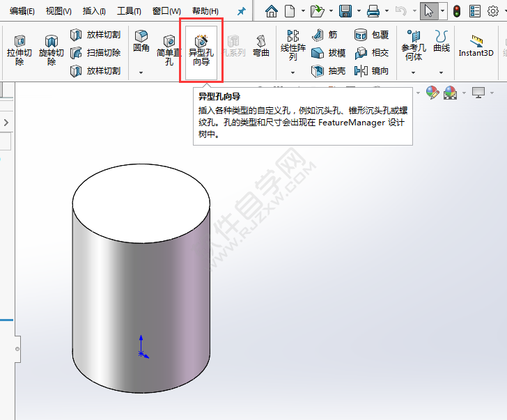The width and height of the screenshot is (507, 420).
Task: Click the Curves (曲线) tool
Action: coord(442,41)
